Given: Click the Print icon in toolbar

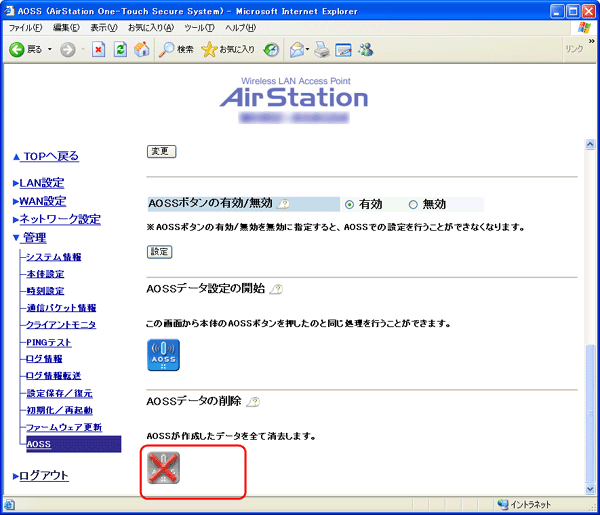Looking at the screenshot, I should [x=322, y=49].
